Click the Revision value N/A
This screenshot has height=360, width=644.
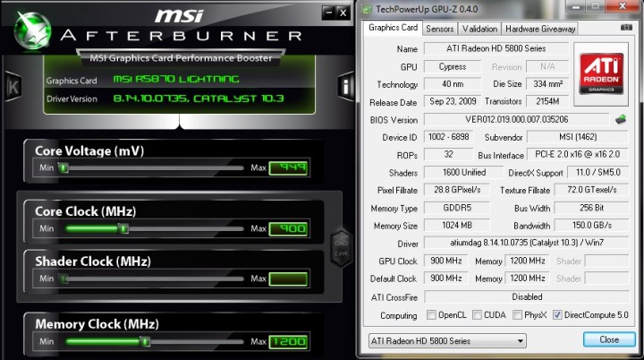[x=547, y=66]
